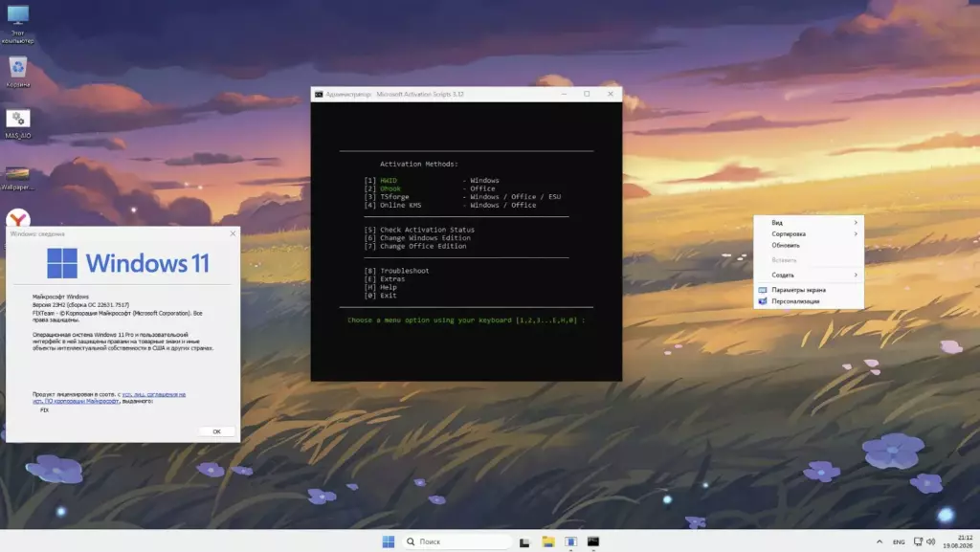Image resolution: width=980 pixels, height=552 pixels.
Task: Switch to the winver app in taskbar
Action: 570,541
